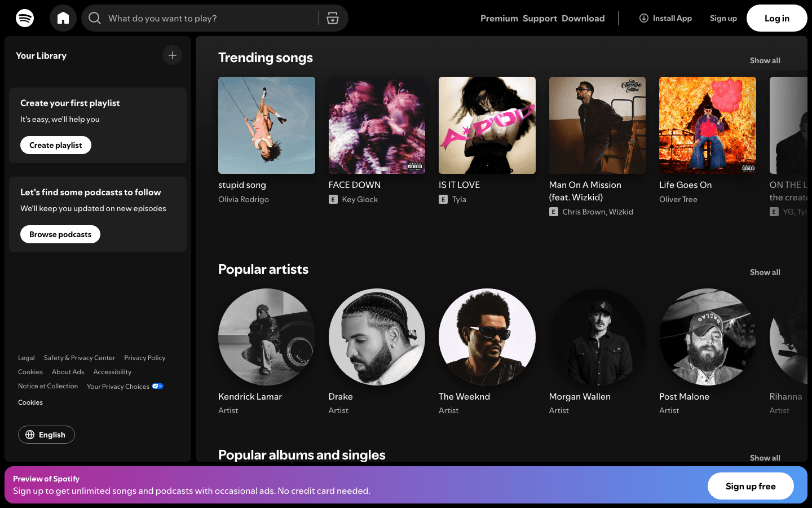Click the Your Library heading
The image size is (812, 508).
click(x=41, y=55)
